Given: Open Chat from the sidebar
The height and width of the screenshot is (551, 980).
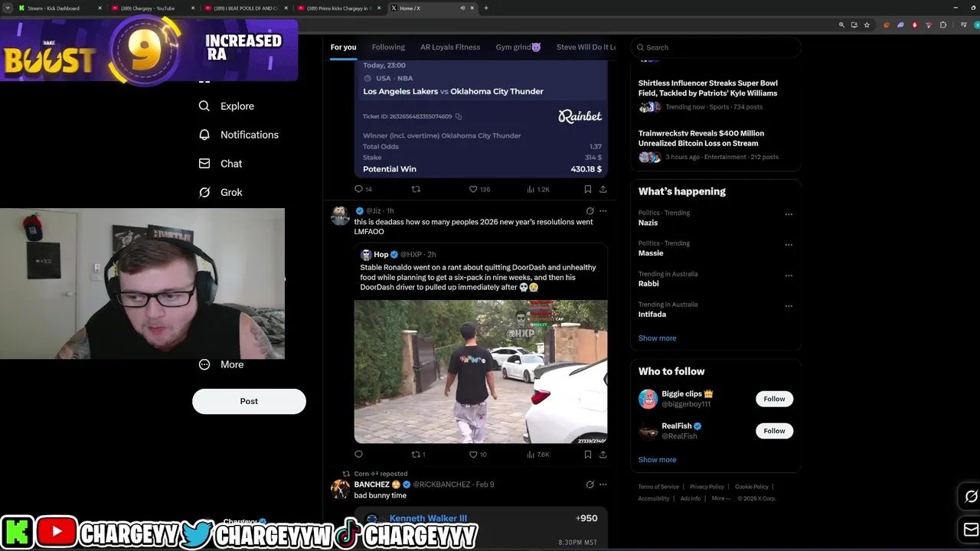Looking at the screenshot, I should point(220,164).
